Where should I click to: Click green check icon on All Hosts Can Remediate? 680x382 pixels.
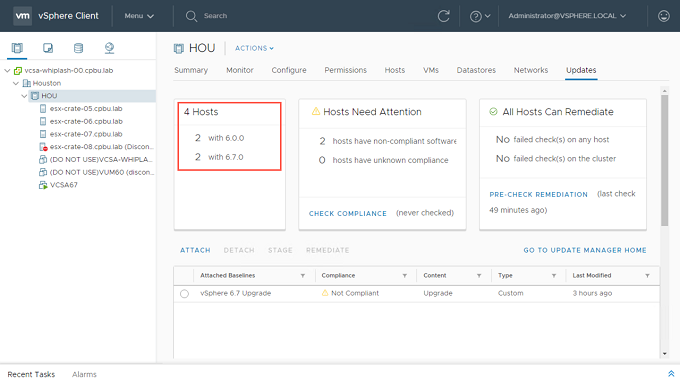493,111
